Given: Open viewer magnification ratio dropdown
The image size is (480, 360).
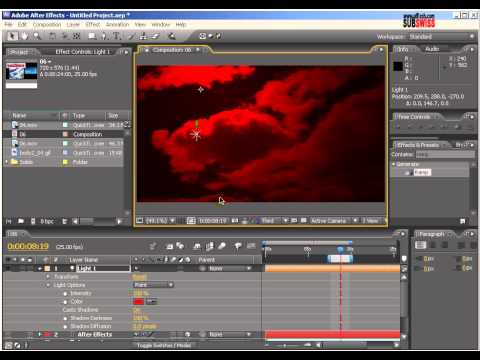Looking at the screenshot, I should (x=160, y=221).
